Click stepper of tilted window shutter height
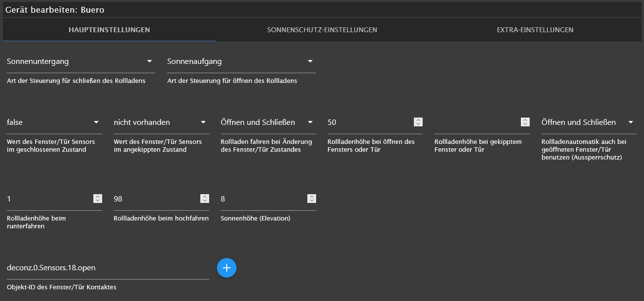 pos(525,122)
